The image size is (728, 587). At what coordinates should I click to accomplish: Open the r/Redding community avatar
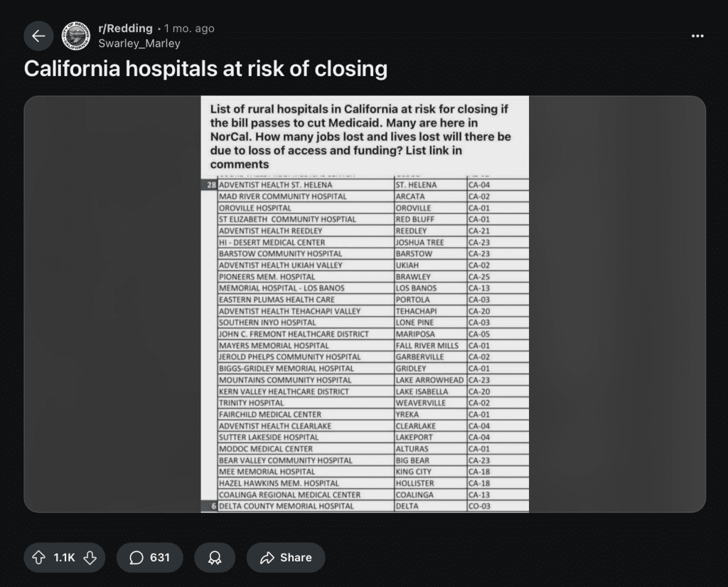point(76,36)
